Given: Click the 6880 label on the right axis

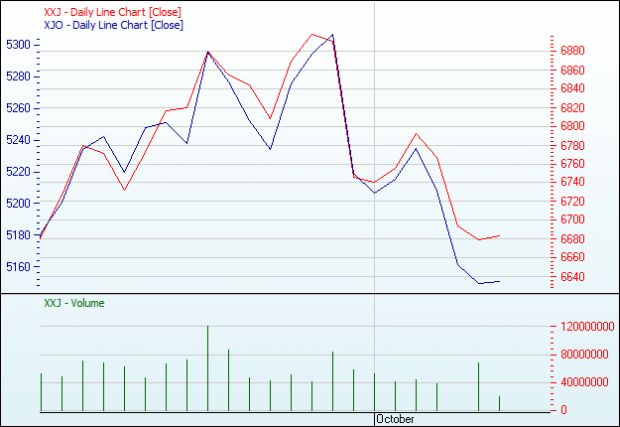Looking at the screenshot, I should 573,51.
